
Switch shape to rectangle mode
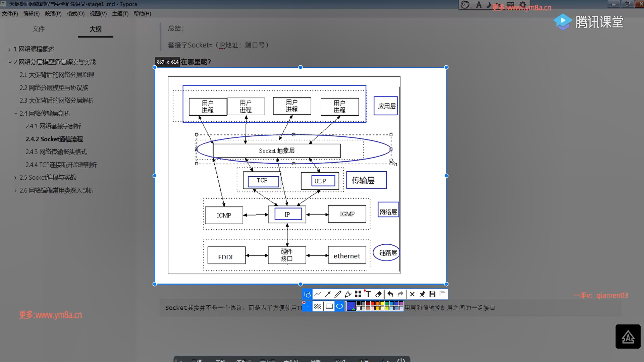[329, 306]
